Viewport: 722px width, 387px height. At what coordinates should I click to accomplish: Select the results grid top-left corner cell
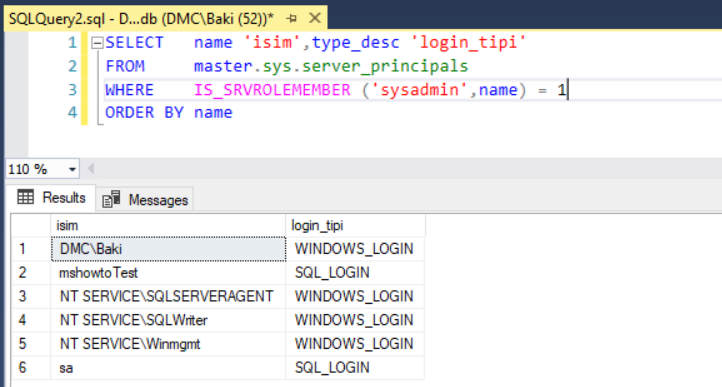tap(31, 226)
